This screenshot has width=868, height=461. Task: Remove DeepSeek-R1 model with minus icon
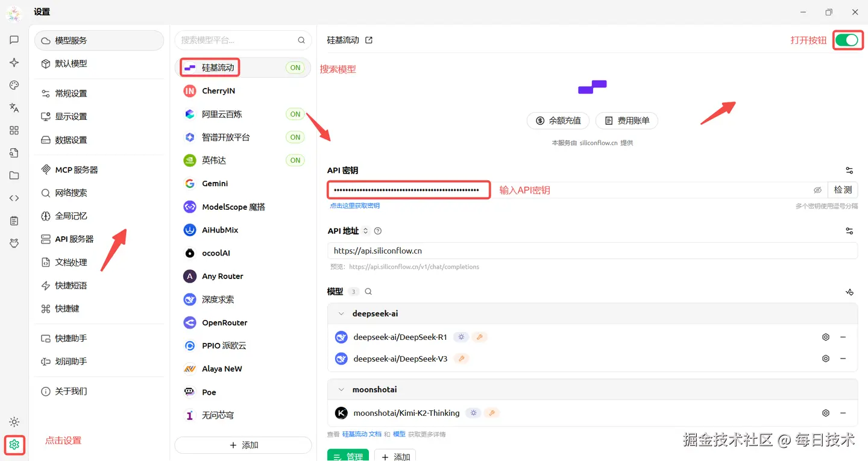click(843, 337)
